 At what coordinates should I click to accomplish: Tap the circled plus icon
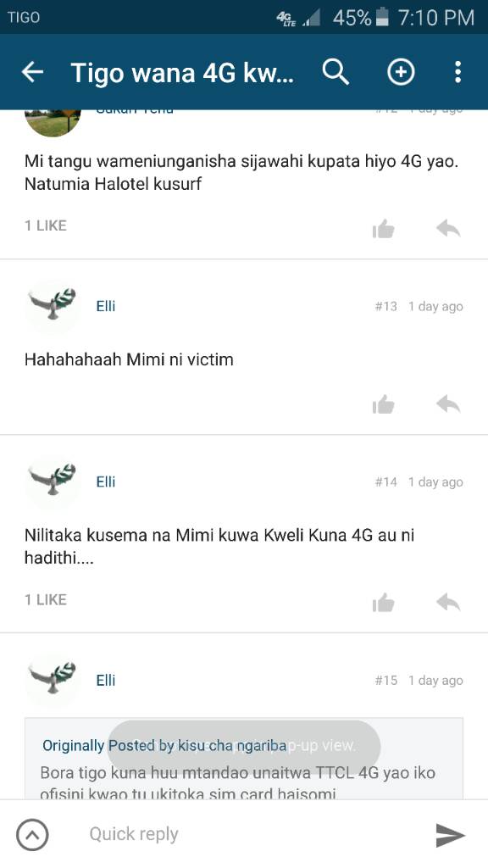point(401,72)
